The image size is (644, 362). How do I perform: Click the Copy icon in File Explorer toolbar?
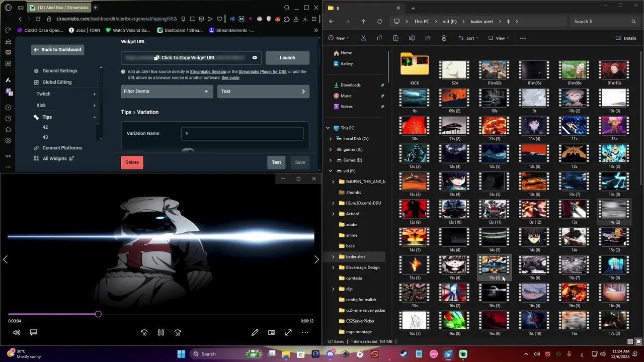tap(379, 38)
